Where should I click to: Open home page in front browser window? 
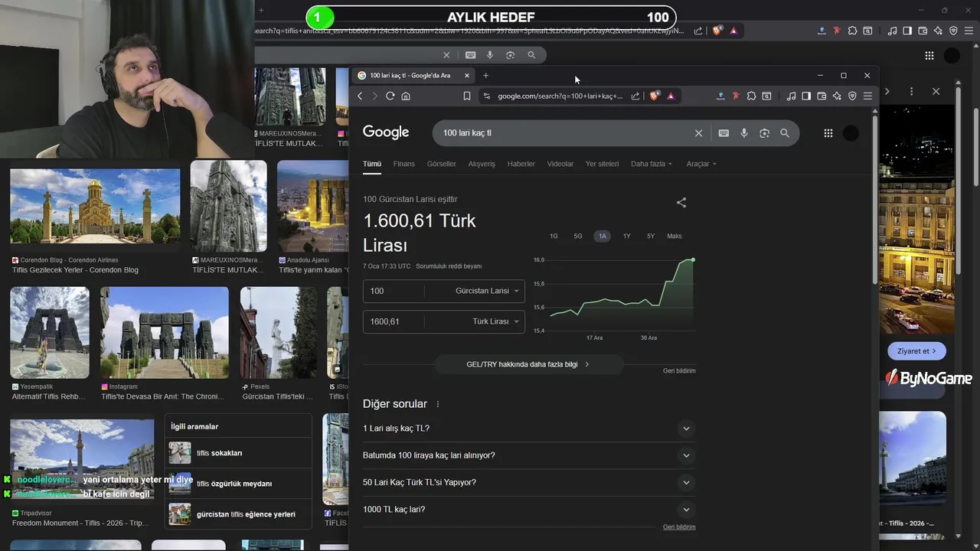click(406, 96)
